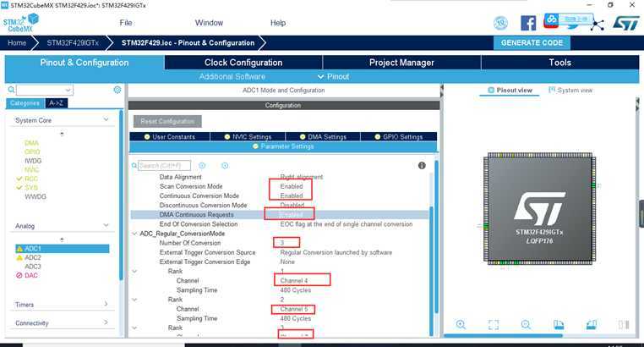Rotate the chip view clockwise
The height and width of the screenshot is (347, 644).
(x=559, y=325)
